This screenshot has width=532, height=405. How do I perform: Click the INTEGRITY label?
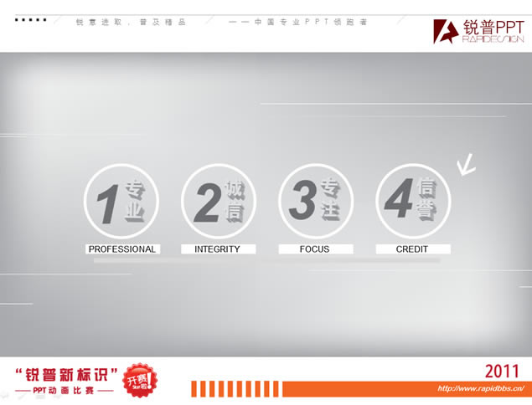click(218, 249)
